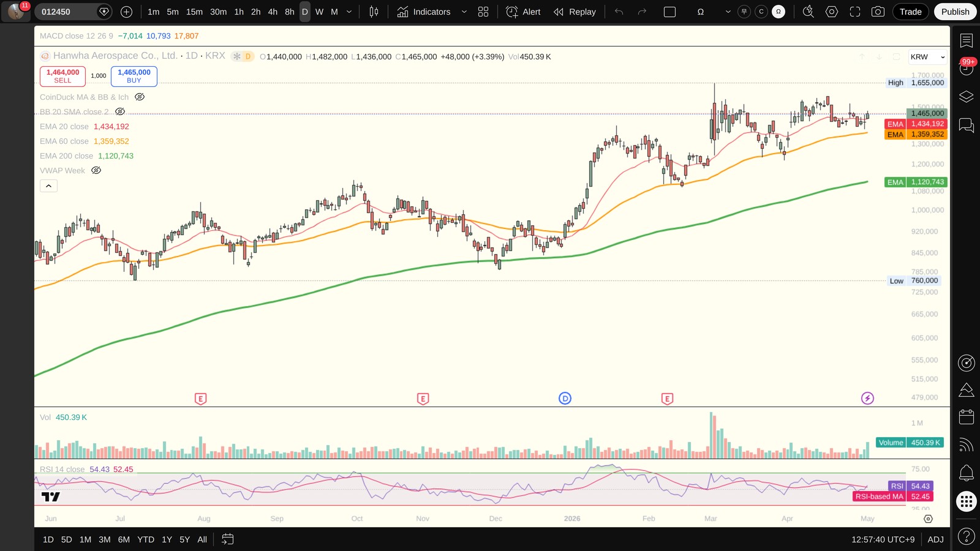Open the products grid dots button
980x551 pixels.
pyautogui.click(x=967, y=502)
